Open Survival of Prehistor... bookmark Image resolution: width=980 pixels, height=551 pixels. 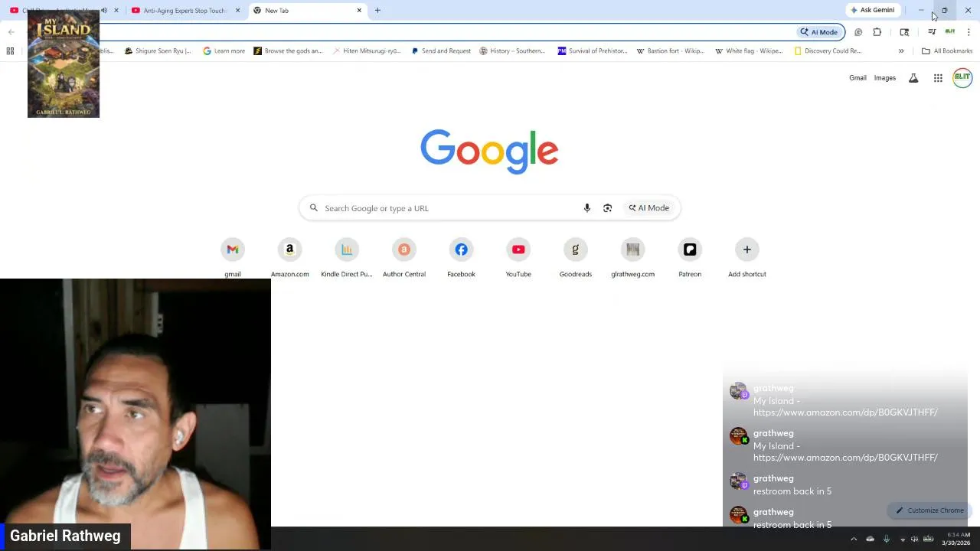[593, 51]
